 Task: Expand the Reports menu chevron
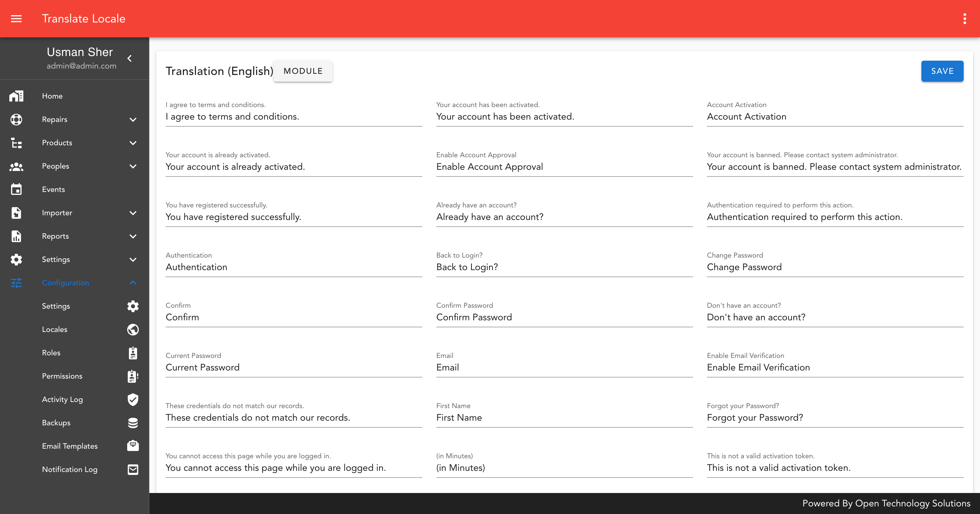pyautogui.click(x=133, y=236)
